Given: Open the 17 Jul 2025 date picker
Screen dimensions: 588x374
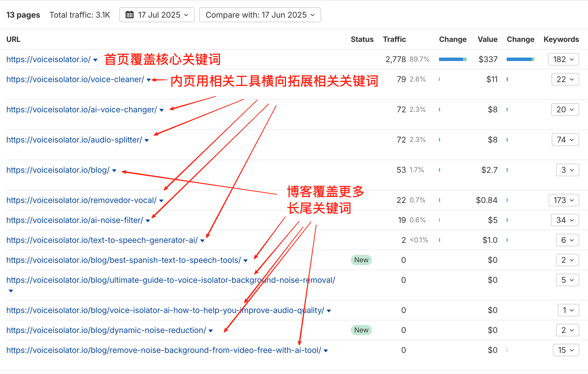Looking at the screenshot, I should point(157,15).
